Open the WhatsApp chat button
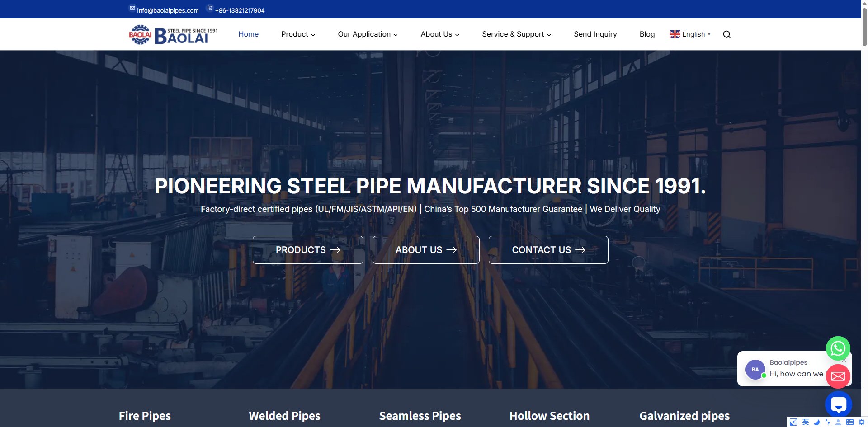Viewport: 868px width, 427px height. (838, 348)
